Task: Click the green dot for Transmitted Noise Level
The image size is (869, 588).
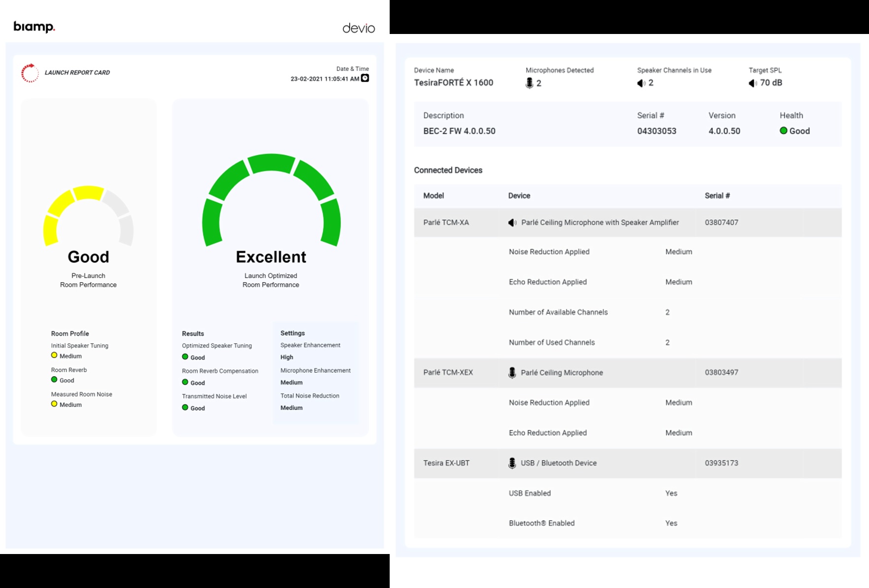Action: pyautogui.click(x=185, y=407)
